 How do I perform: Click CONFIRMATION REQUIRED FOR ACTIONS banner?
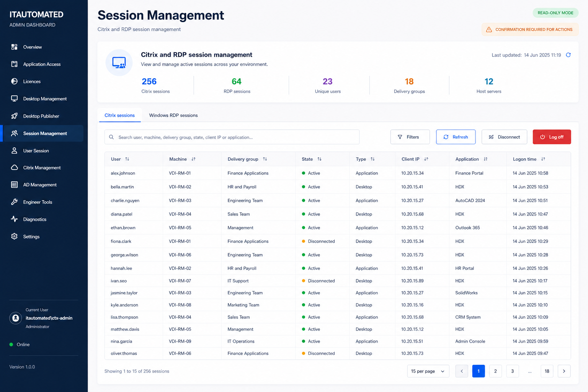pyautogui.click(x=530, y=29)
